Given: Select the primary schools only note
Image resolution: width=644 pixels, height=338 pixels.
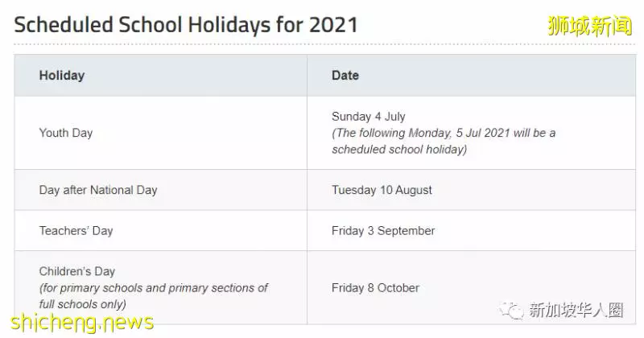Looking at the screenshot, I should 154,288.
